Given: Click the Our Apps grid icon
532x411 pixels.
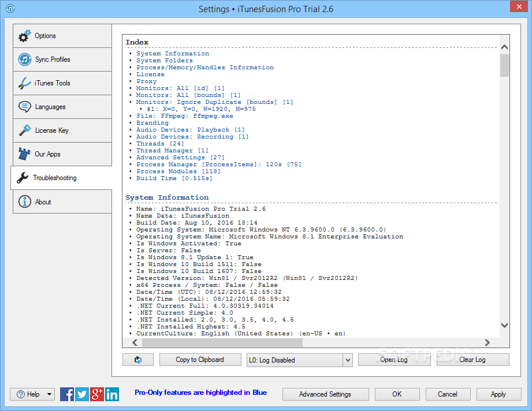Looking at the screenshot, I should 24,154.
